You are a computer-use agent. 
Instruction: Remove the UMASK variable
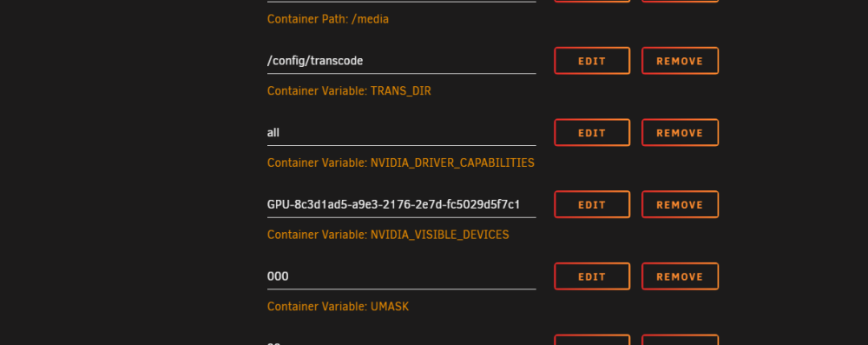(x=680, y=276)
